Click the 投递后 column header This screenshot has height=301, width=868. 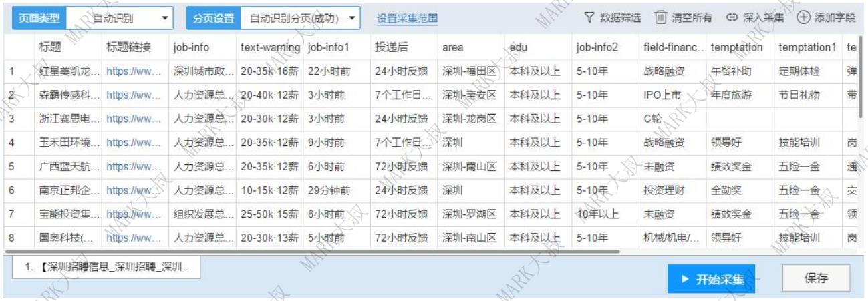[404, 47]
